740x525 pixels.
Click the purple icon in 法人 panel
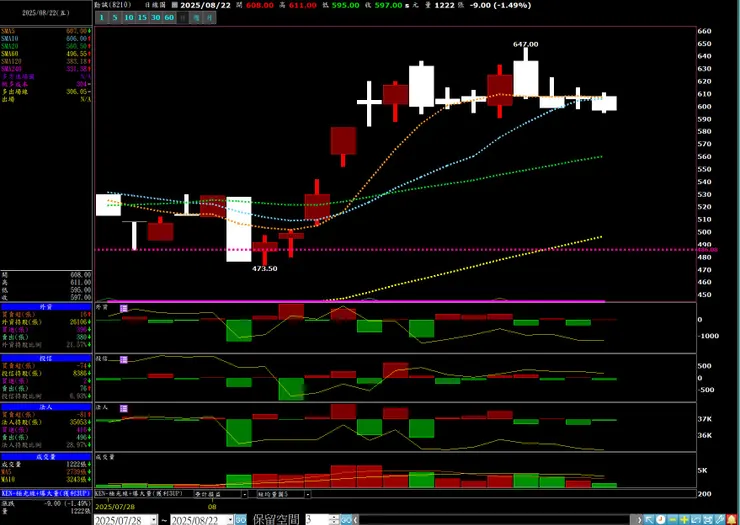(124, 408)
